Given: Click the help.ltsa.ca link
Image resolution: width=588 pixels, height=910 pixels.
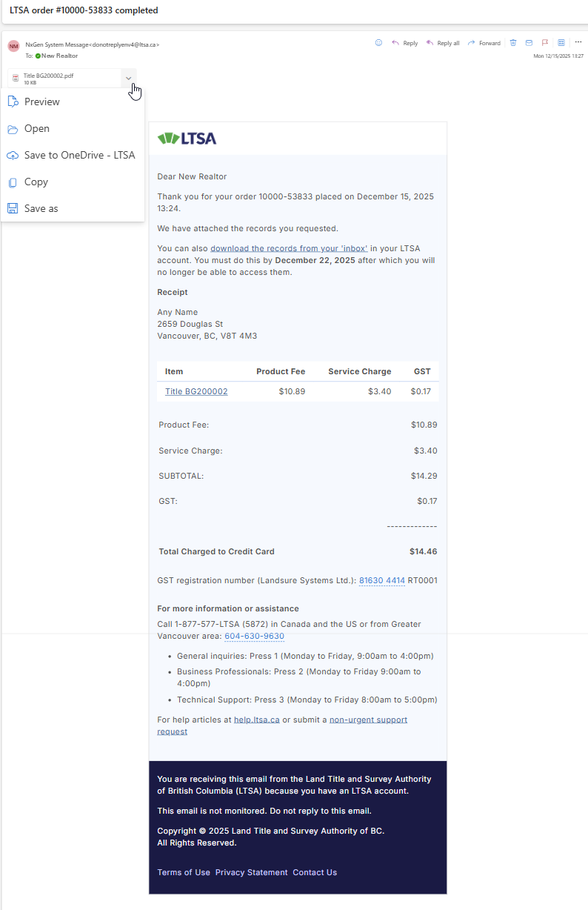Looking at the screenshot, I should point(257,720).
